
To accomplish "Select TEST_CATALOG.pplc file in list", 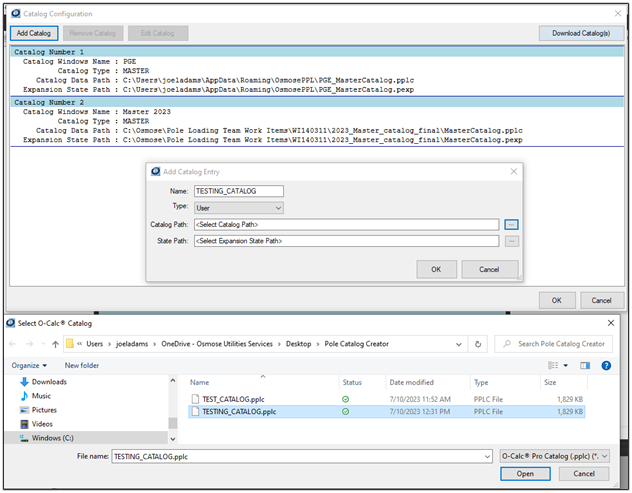I will (225, 398).
